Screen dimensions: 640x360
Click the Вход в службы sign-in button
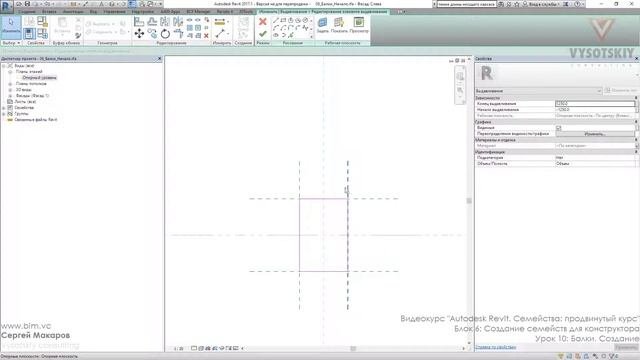(541, 4)
